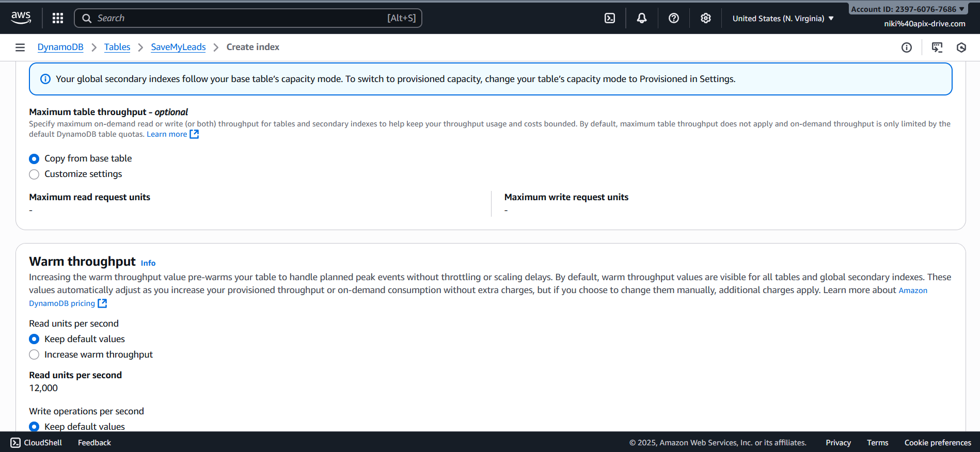Click the Info link beside Warm throughput

148,263
